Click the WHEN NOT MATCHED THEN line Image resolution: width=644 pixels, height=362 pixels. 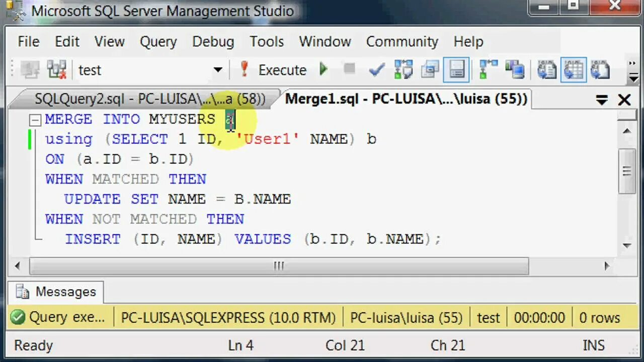click(x=145, y=219)
